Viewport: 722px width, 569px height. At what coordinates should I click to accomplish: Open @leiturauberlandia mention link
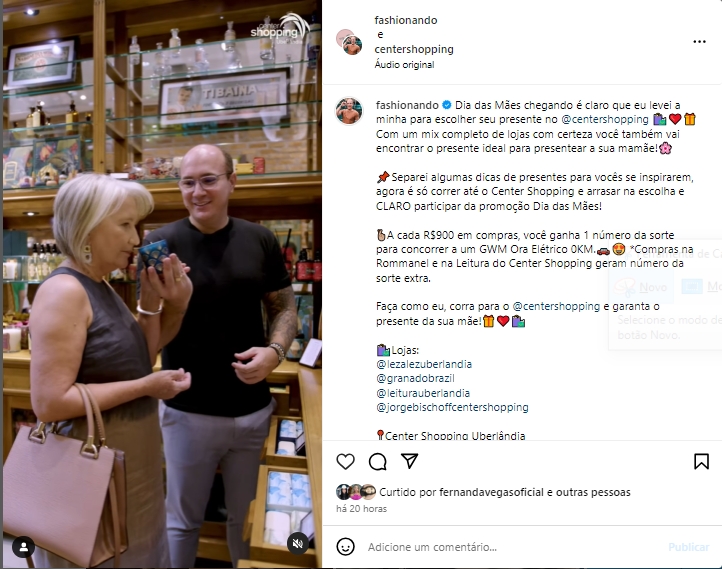[423, 393]
